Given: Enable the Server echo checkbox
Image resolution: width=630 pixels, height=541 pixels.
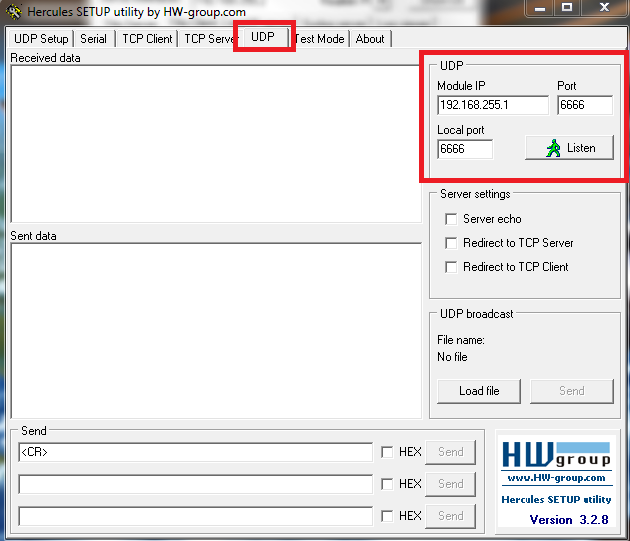Looking at the screenshot, I should pyautogui.click(x=451, y=219).
